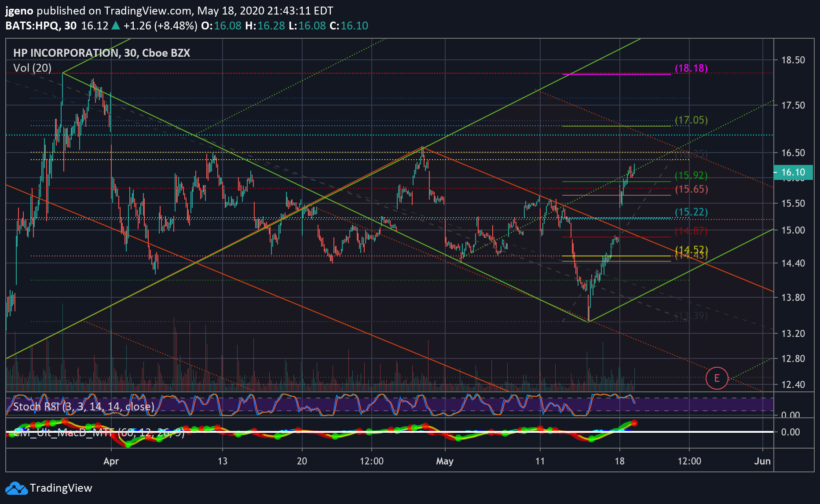820x504 pixels.
Task: Select the red 15.65 level label
Action: coord(691,190)
